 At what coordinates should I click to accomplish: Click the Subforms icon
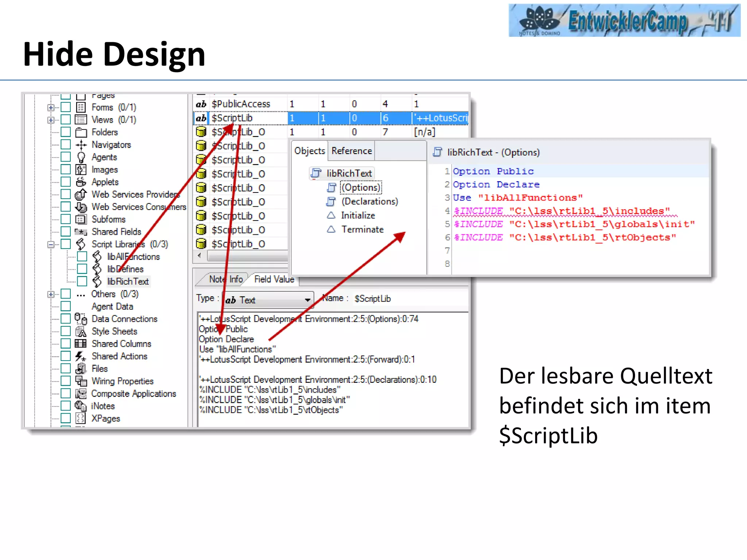[81, 219]
